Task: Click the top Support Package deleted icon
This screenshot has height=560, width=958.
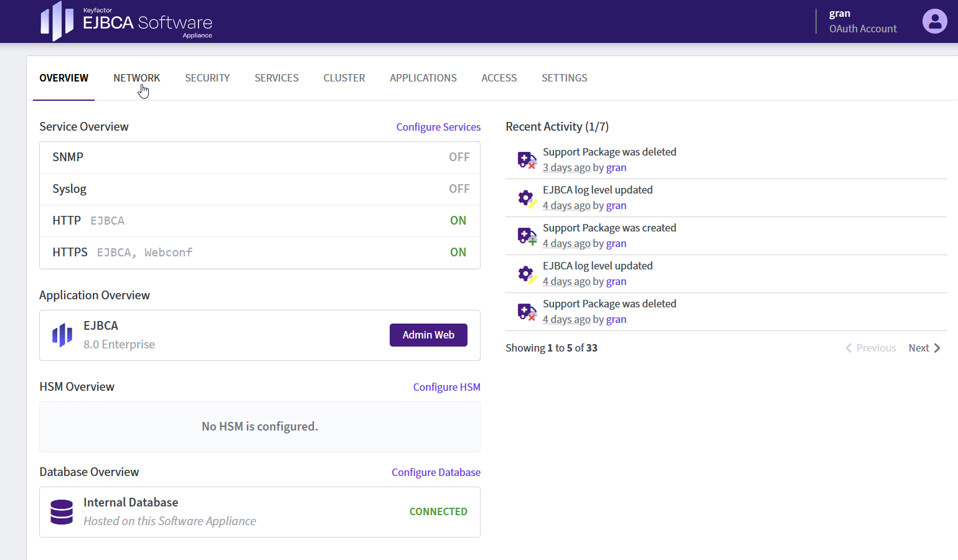Action: (x=527, y=160)
